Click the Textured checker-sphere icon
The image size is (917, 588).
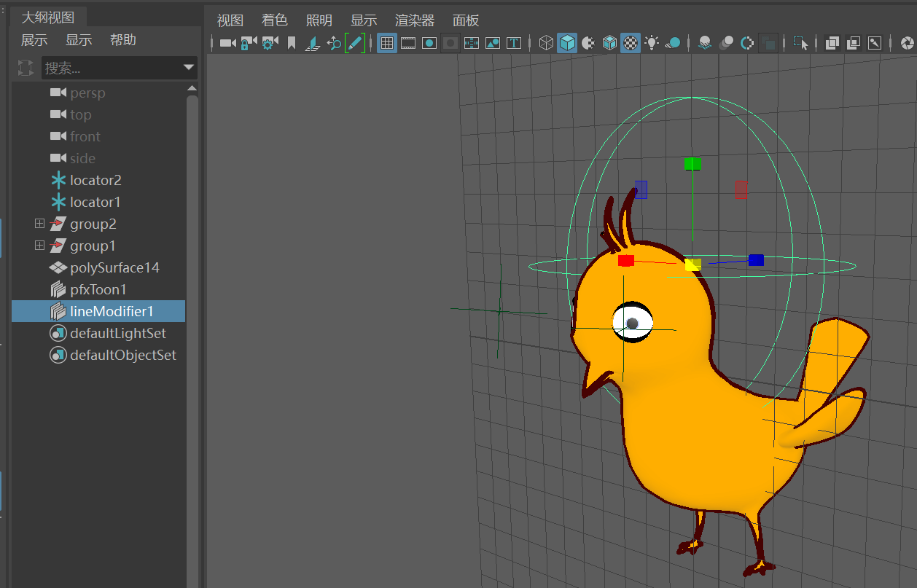point(631,43)
